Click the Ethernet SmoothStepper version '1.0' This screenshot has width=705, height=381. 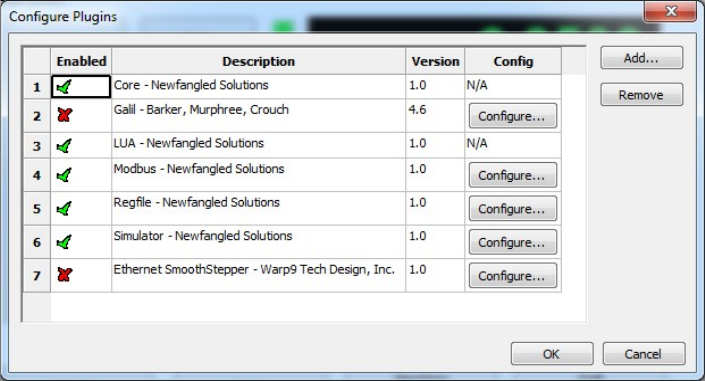[x=435, y=275]
